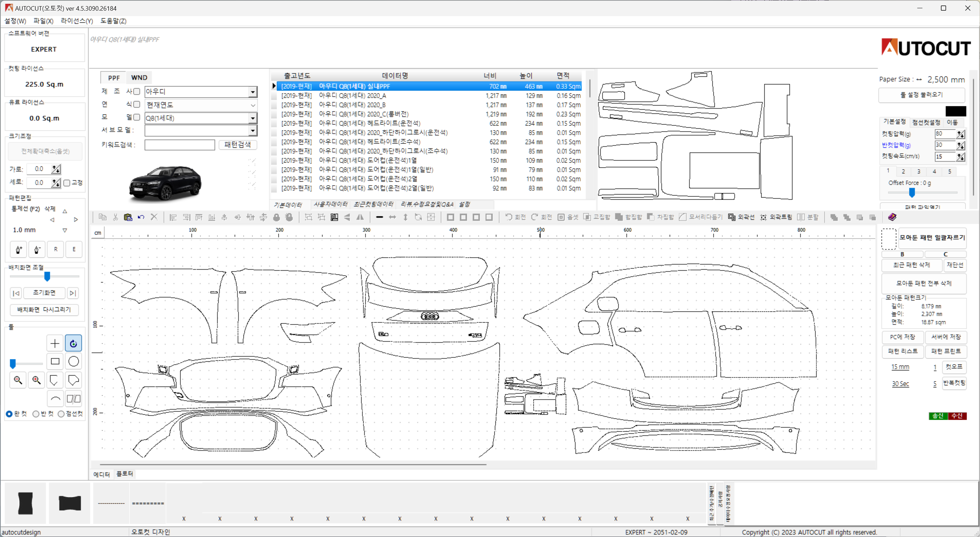Toggle the checkbox next to 모델 model
The height and width of the screenshot is (537, 980).
tap(136, 117)
